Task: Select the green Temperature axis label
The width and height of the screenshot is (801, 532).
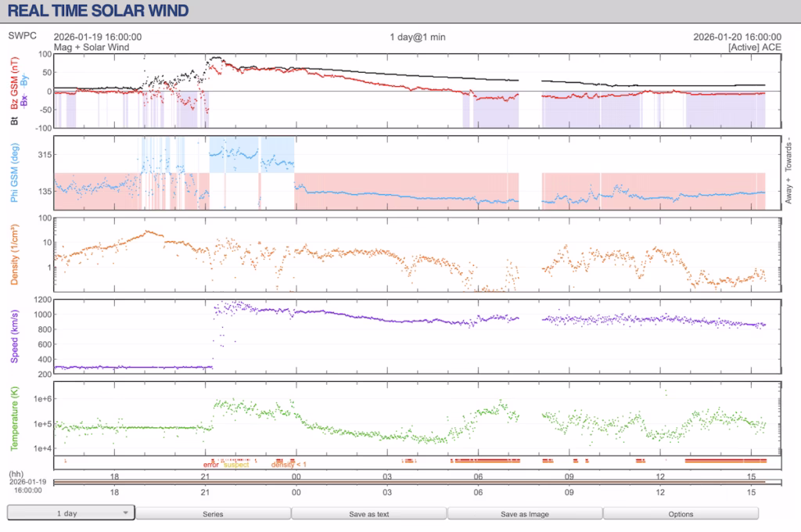Action: [x=13, y=417]
